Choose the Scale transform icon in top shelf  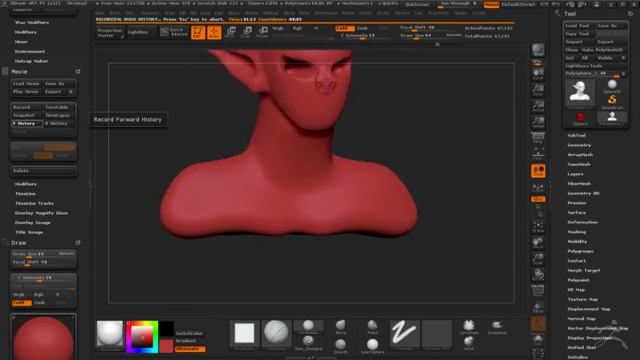246,32
